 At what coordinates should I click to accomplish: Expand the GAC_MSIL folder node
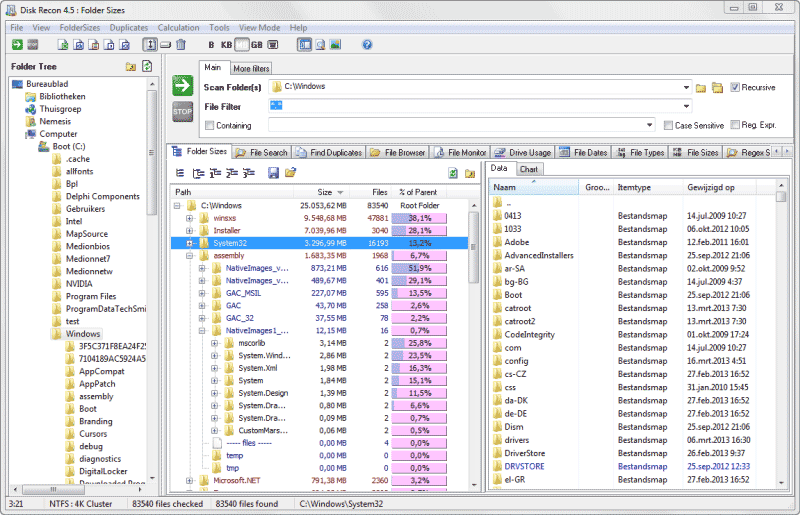202,293
